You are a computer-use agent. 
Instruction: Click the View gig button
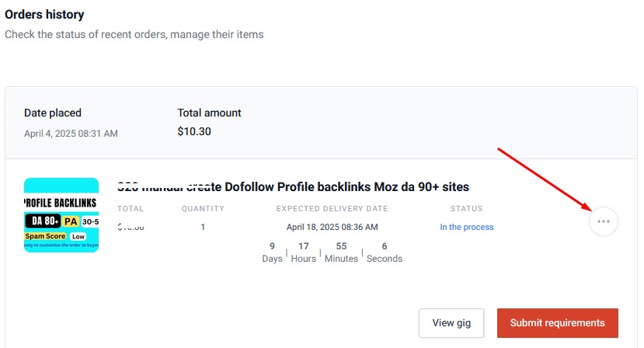pos(451,323)
